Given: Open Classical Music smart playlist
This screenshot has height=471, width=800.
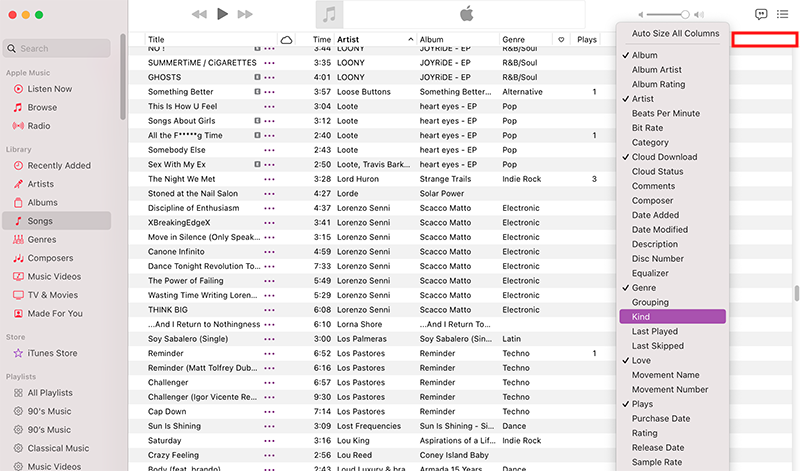Looking at the screenshot, I should coord(58,448).
